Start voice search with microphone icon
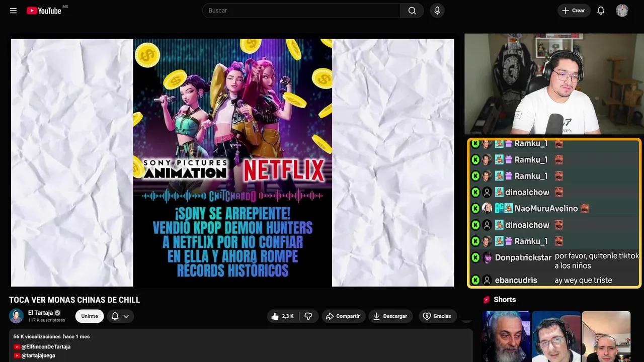Screen dimensions: 644x362 437,11
